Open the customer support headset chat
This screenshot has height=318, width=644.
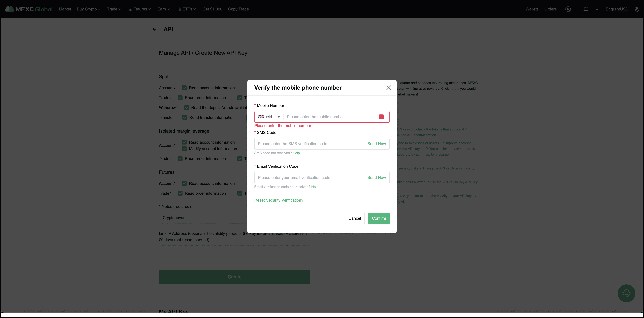coord(626,293)
